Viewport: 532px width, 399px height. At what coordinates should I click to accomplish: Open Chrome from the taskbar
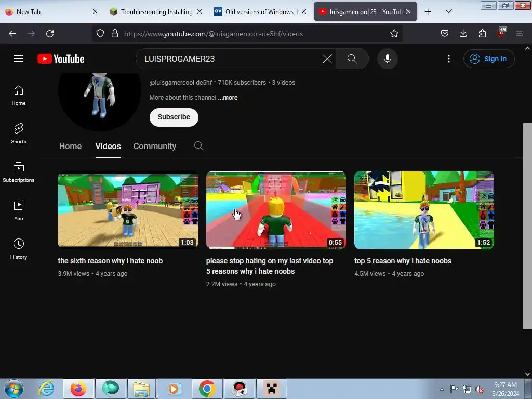click(207, 389)
